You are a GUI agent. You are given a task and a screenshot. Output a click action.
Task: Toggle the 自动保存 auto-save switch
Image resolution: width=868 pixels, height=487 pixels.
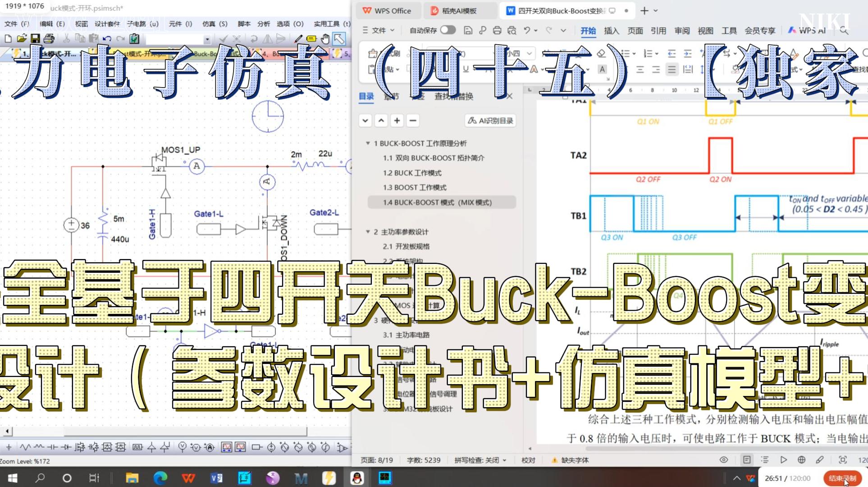tap(447, 30)
